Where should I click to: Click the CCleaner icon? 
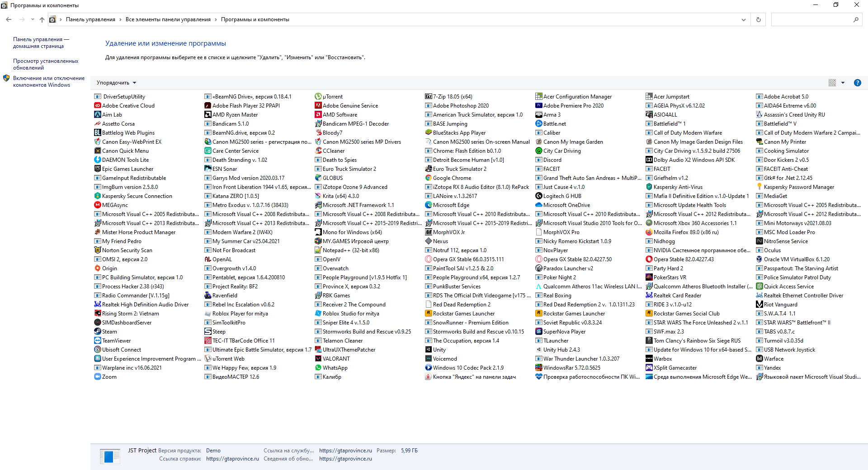pos(318,150)
